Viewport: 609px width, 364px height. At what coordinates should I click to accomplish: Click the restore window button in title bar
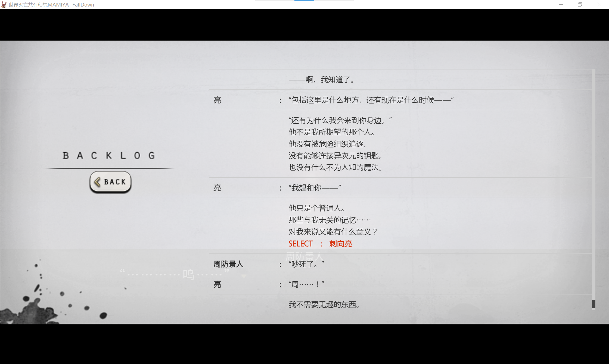click(x=579, y=5)
